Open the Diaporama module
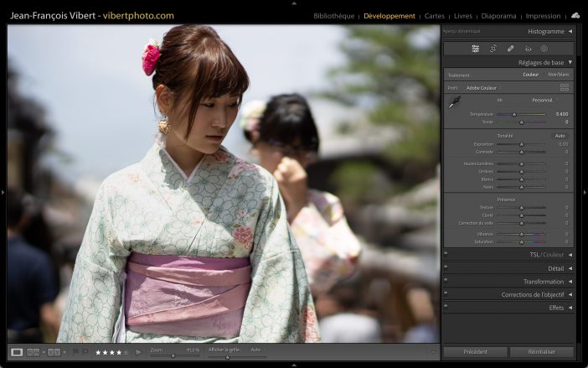Image resolution: width=588 pixels, height=368 pixels. [498, 16]
